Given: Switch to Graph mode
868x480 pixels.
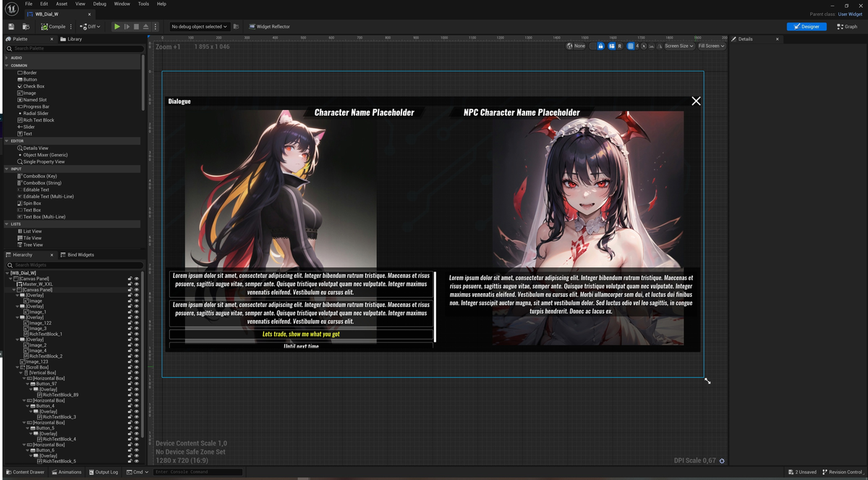Looking at the screenshot, I should coord(847,27).
